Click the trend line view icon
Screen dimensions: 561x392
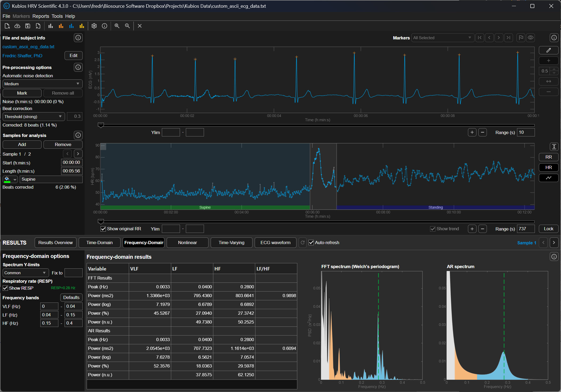(x=548, y=178)
